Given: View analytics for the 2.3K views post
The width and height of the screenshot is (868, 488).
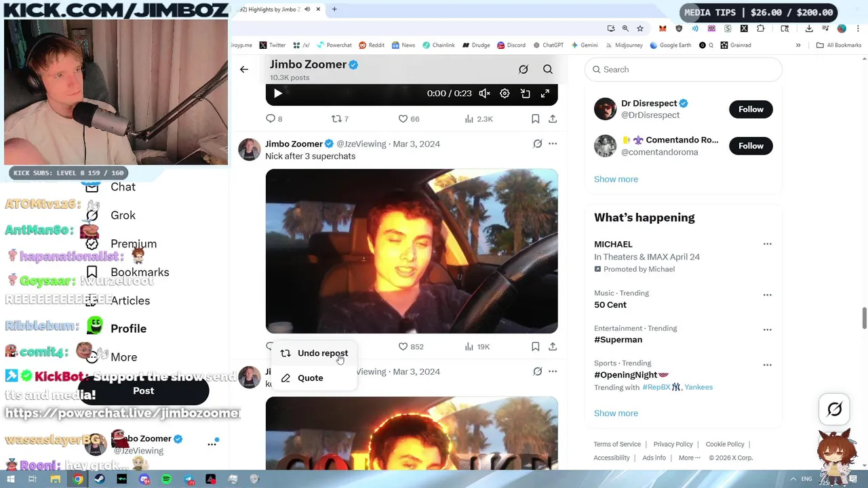Looking at the screenshot, I should (x=479, y=119).
